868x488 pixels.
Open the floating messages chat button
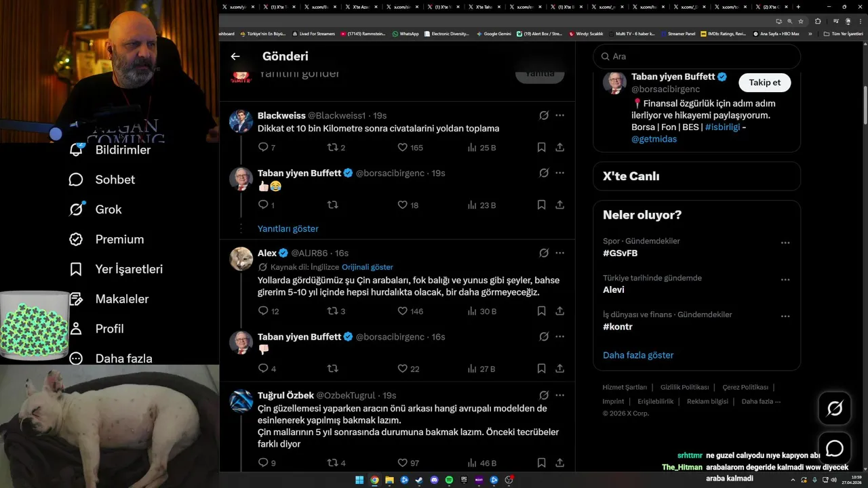pyautogui.click(x=834, y=448)
